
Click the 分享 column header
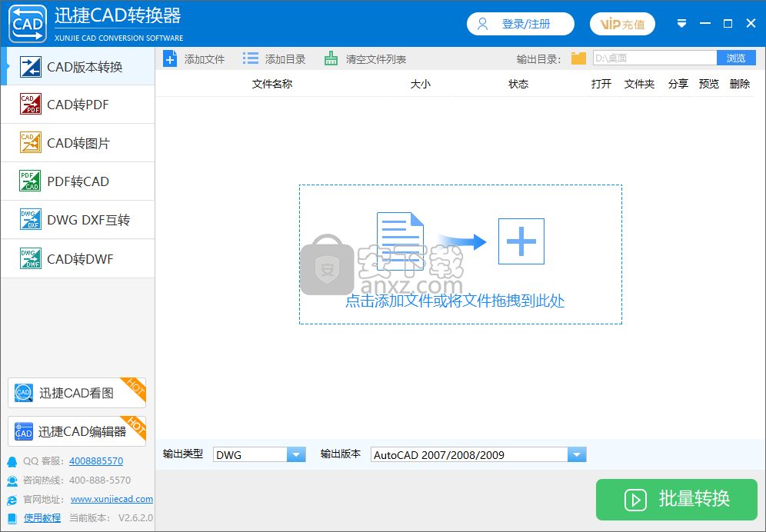point(678,84)
